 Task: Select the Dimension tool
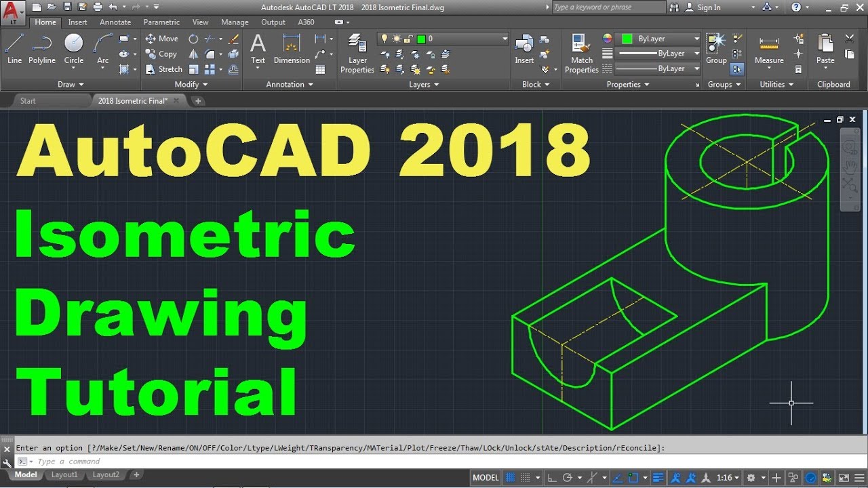[292, 49]
